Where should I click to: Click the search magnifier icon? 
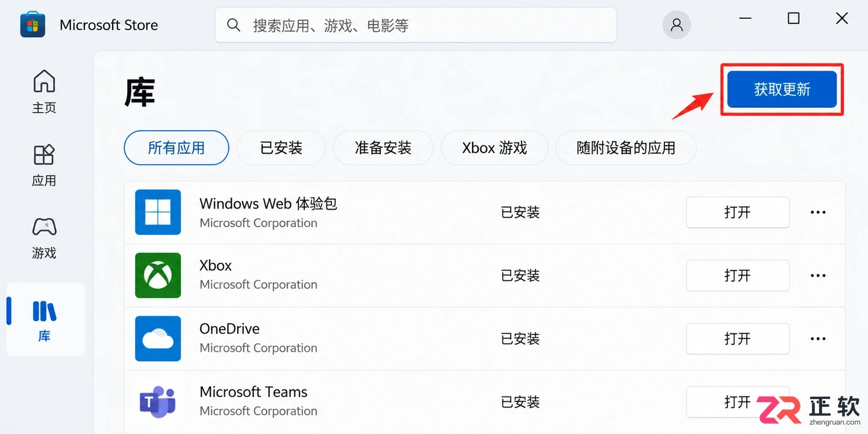[x=233, y=25]
